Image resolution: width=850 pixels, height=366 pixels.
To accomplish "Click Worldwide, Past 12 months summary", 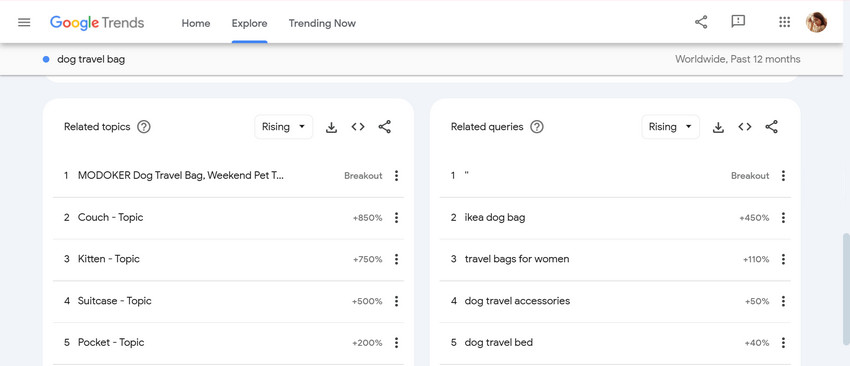I will [x=737, y=59].
